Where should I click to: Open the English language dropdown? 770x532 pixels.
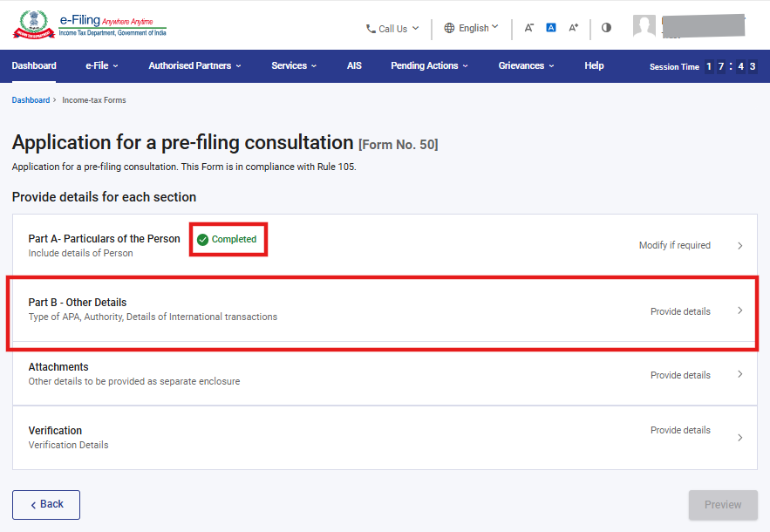[472, 28]
